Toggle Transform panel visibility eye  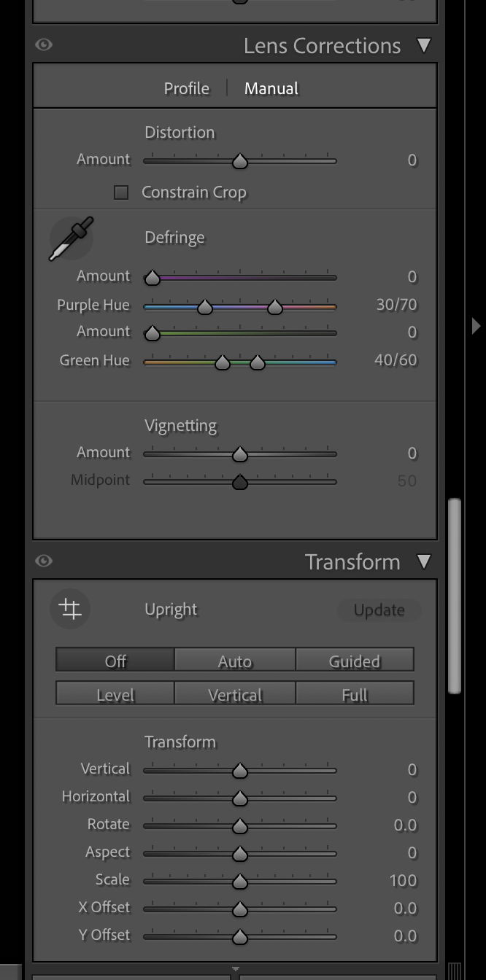(44, 561)
